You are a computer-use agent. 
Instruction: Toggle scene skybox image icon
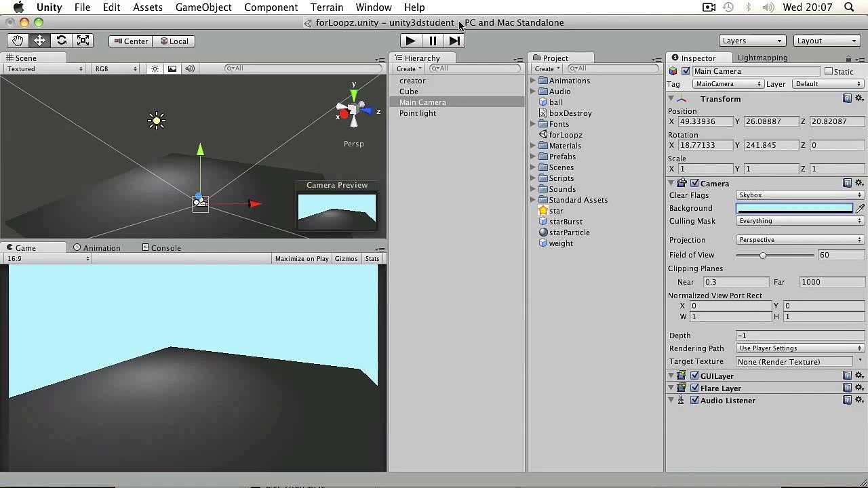(x=172, y=68)
